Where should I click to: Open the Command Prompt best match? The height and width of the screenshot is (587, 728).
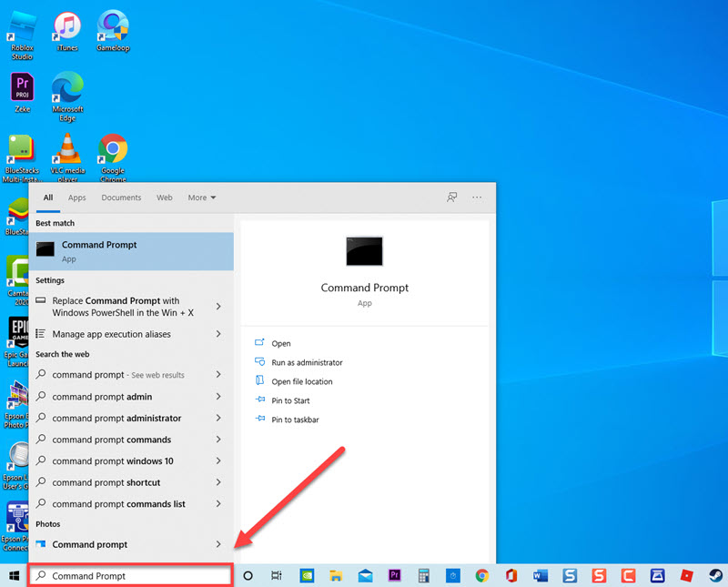pyautogui.click(x=98, y=249)
